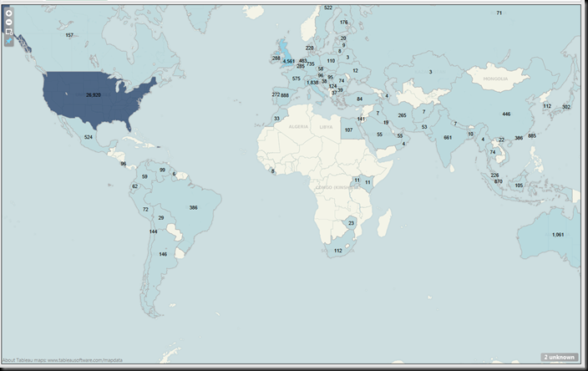The image size is (588, 371).
Task: Click the '2 unknown' indicator
Action: [x=559, y=357]
